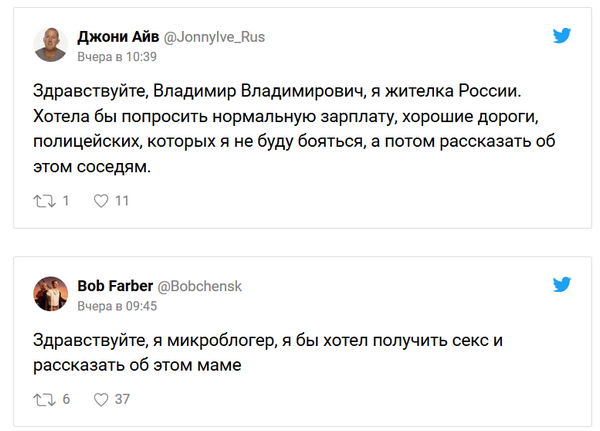Open the timestamp 'Вчера в 09:45'
Image resolution: width=600 pixels, height=431 pixels.
coord(117,305)
